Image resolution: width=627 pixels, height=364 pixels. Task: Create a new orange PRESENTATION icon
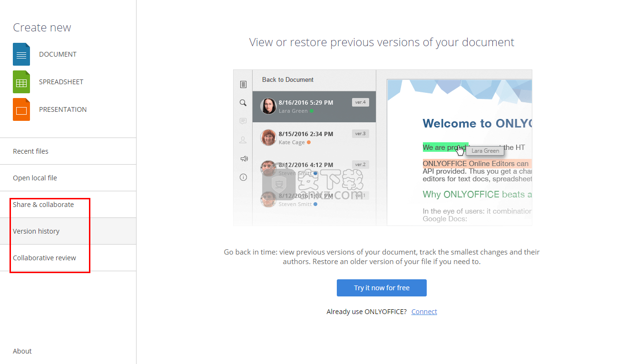pyautogui.click(x=21, y=109)
